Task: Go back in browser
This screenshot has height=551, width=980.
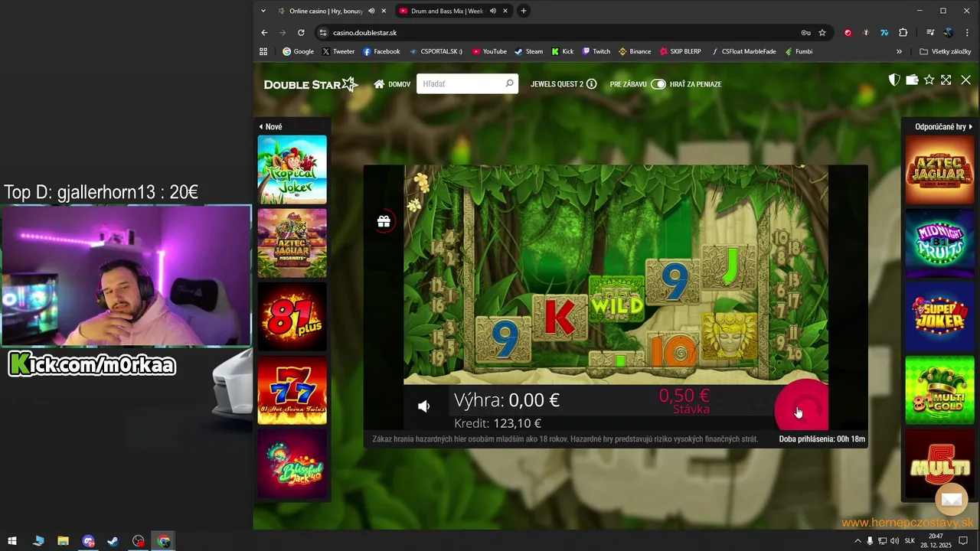Action: click(x=264, y=33)
